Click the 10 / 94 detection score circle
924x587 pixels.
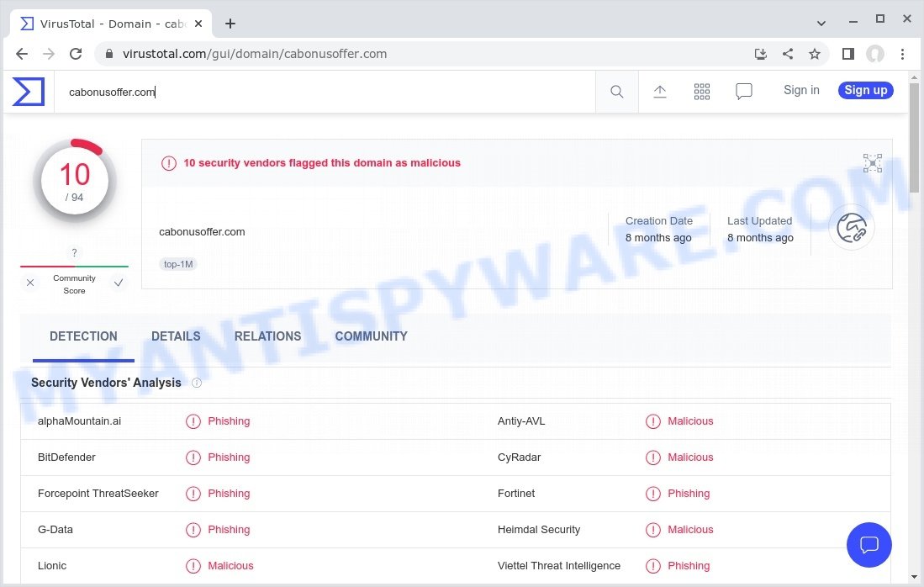point(75,180)
